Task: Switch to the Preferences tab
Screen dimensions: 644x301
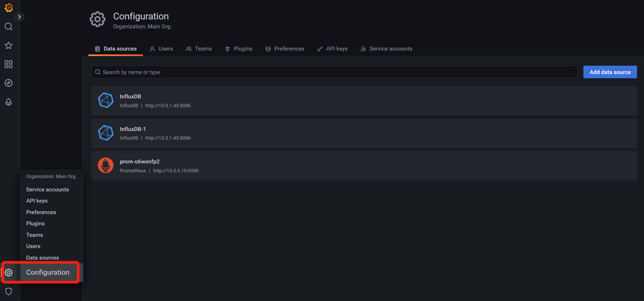Action: 285,49
